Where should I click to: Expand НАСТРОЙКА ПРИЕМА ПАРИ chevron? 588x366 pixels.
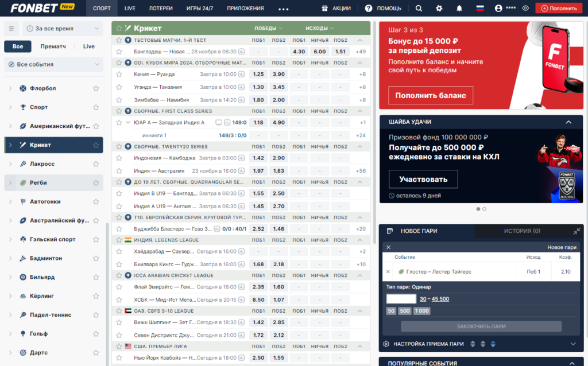tap(573, 344)
